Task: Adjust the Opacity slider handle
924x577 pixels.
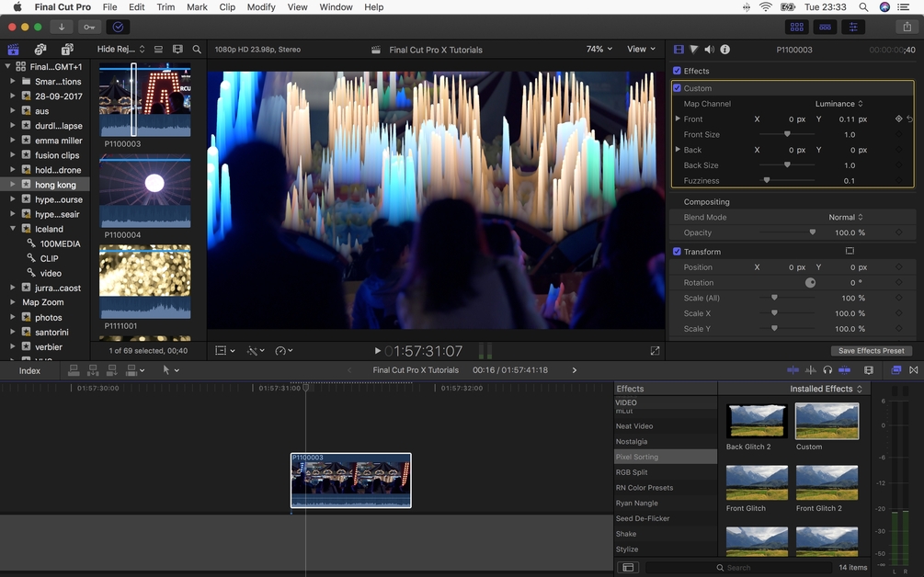Action: click(812, 232)
